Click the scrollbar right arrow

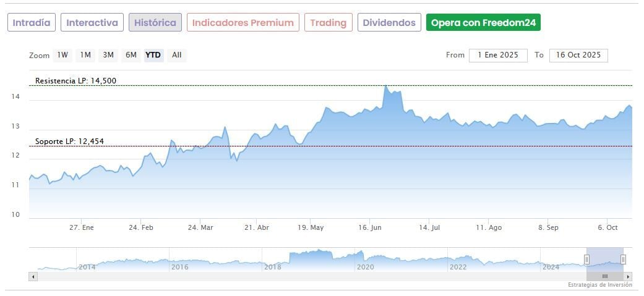click(x=629, y=277)
